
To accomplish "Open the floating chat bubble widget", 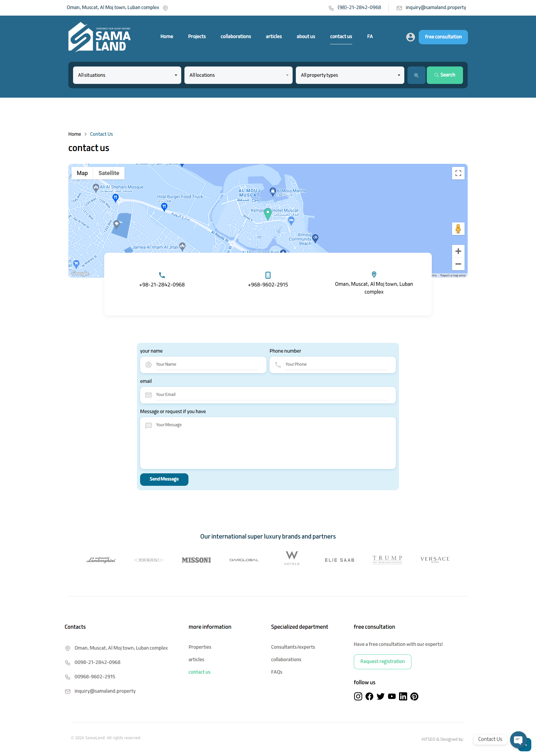I will 518,739.
